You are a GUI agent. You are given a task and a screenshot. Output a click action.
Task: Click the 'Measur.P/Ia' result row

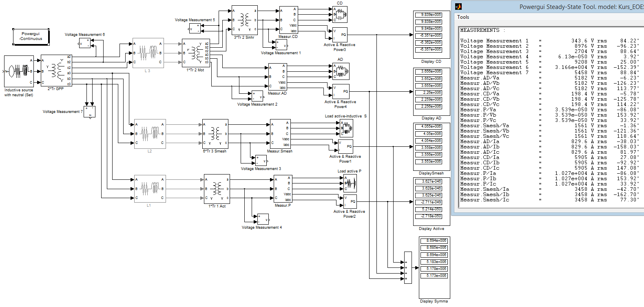point(549,173)
